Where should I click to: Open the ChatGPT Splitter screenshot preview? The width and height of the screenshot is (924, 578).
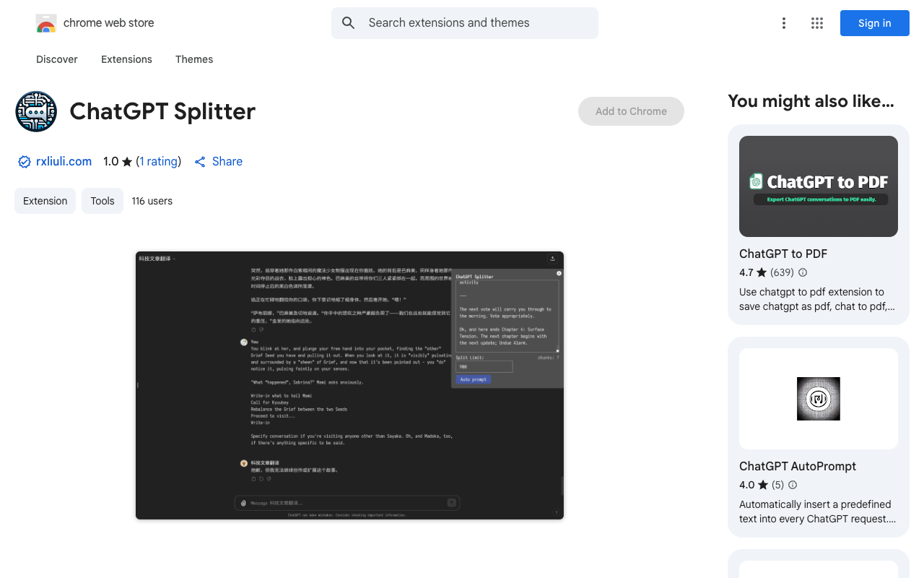pos(349,385)
